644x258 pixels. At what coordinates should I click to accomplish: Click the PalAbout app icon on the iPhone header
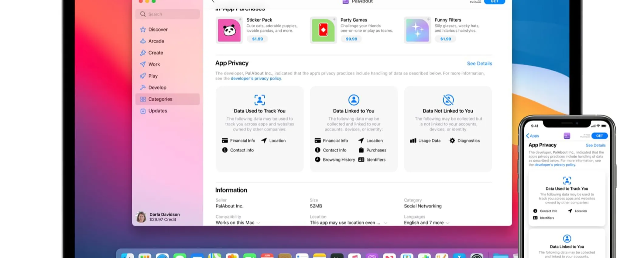pos(567,136)
